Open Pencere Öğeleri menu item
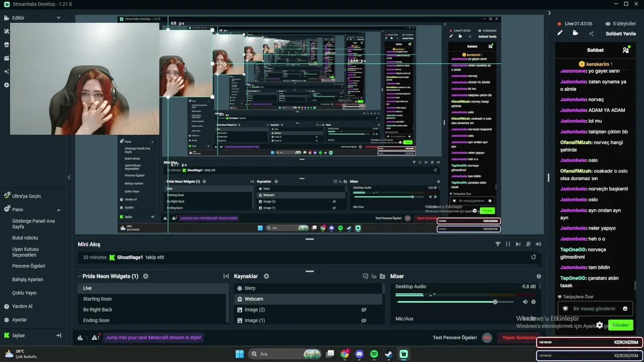 point(29,266)
